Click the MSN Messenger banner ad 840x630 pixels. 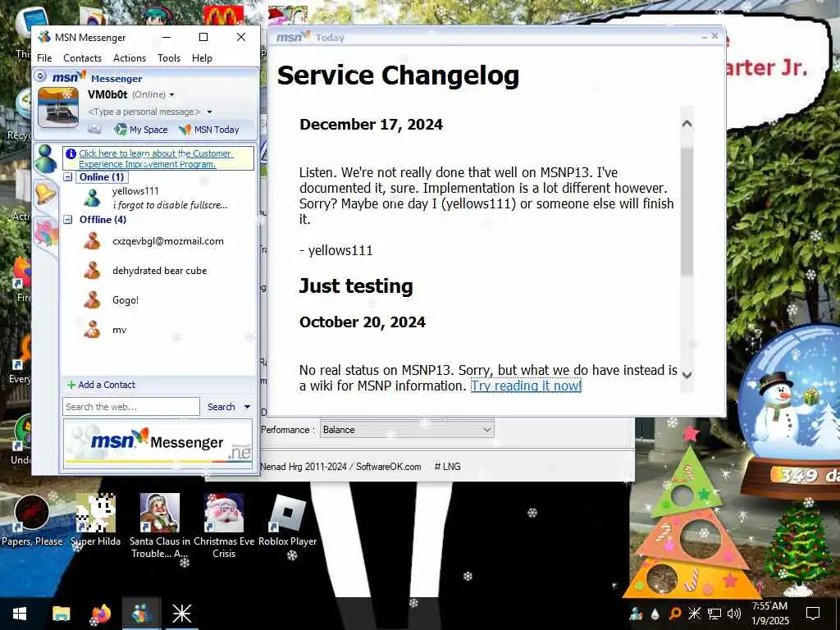[157, 445]
